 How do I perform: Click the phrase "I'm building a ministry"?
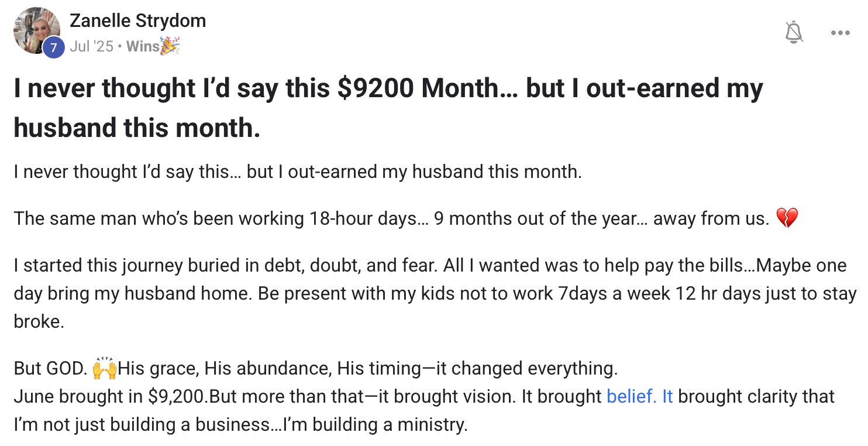click(x=374, y=424)
